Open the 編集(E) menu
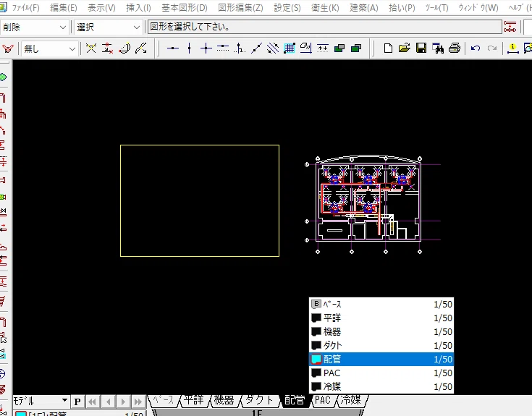Screen dimensions: 532x416 [64, 7]
